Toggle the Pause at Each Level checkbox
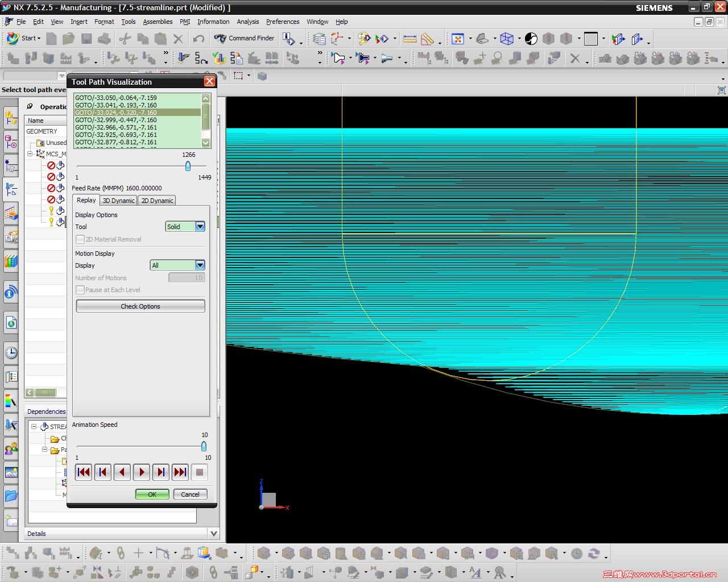The image size is (728, 582). tap(80, 290)
